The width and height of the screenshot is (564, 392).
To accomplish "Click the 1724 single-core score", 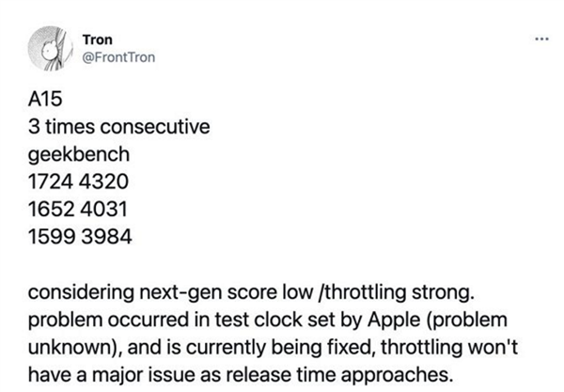I will pos(47,180).
